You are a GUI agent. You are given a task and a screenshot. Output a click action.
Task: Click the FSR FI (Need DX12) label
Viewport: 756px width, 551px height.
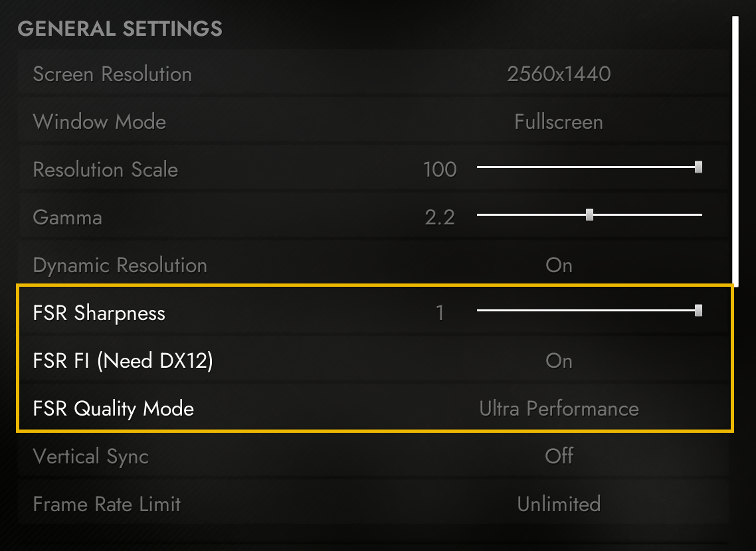pyautogui.click(x=123, y=361)
